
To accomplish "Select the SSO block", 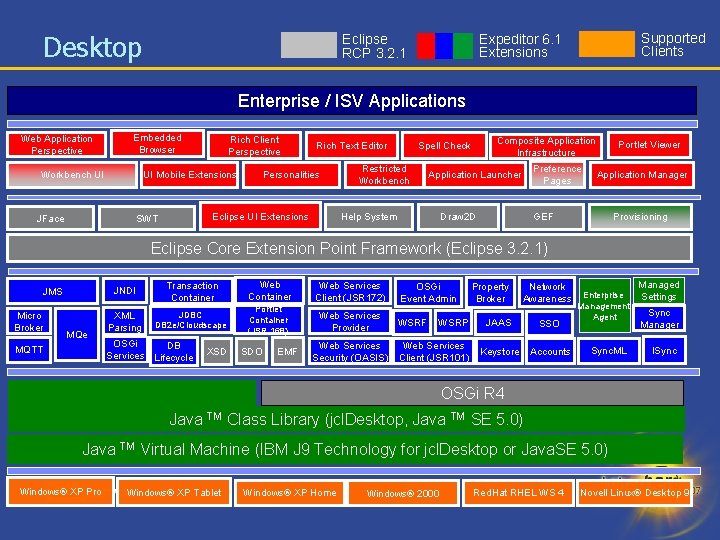I will click(549, 323).
